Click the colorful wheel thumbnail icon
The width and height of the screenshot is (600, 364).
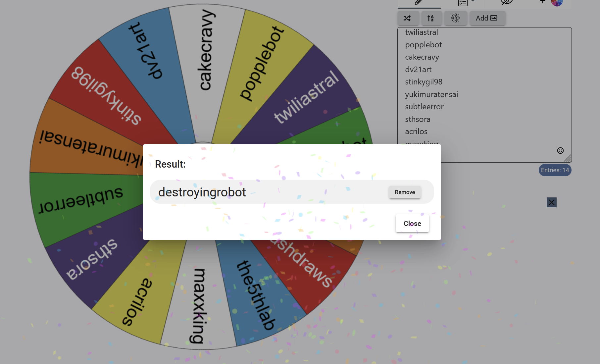tap(557, 3)
